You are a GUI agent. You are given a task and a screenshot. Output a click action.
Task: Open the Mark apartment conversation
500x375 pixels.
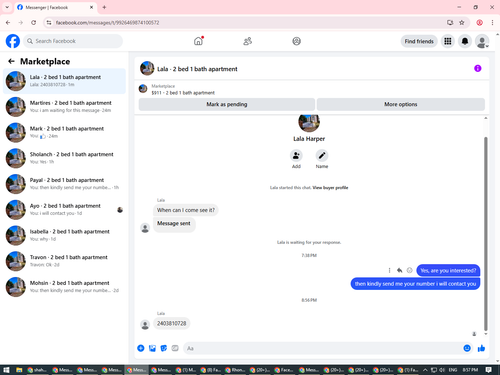click(64, 132)
